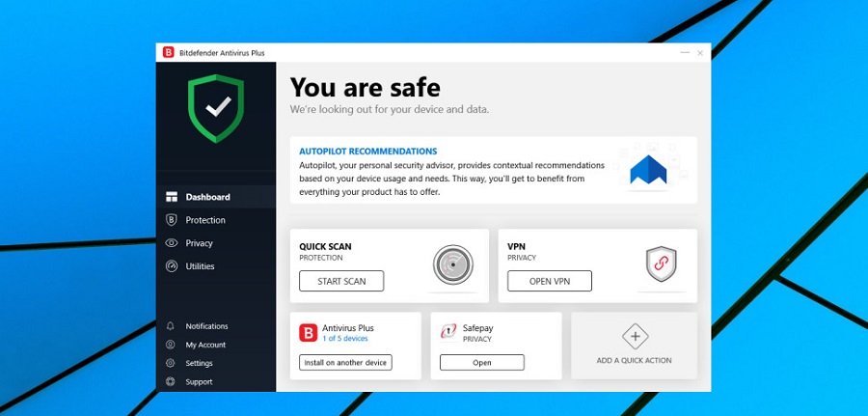Click the Support lifebuoy icon
Image resolution: width=868 pixels, height=416 pixels.
171,381
